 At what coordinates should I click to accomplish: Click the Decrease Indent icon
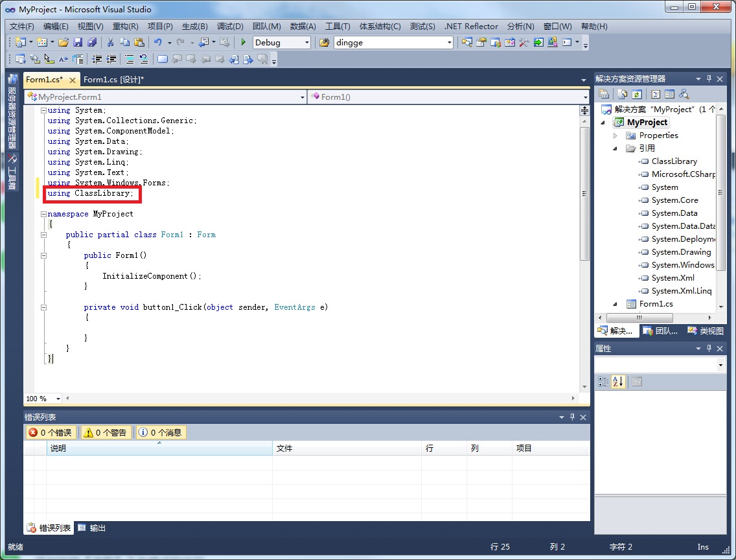click(97, 59)
